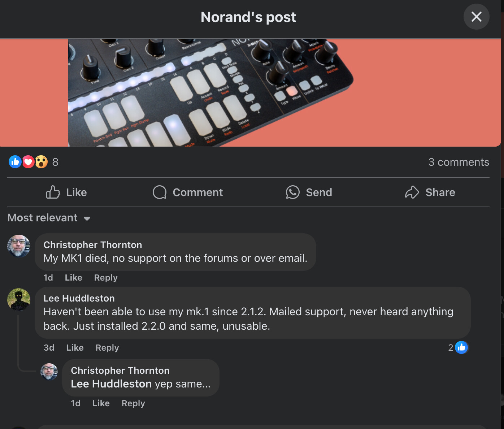Click the red heart reaction icon
This screenshot has height=429, width=504.
point(28,162)
